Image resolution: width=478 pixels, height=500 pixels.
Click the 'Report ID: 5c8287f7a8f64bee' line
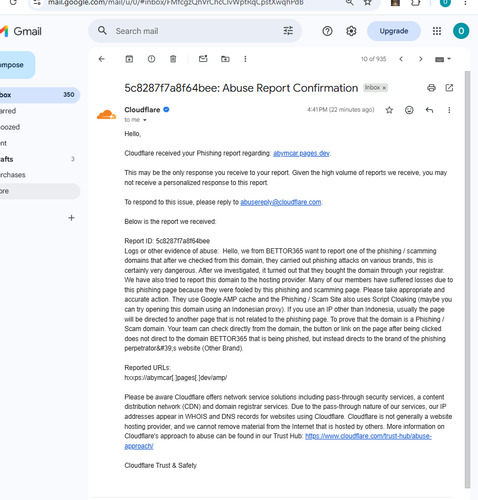click(167, 241)
